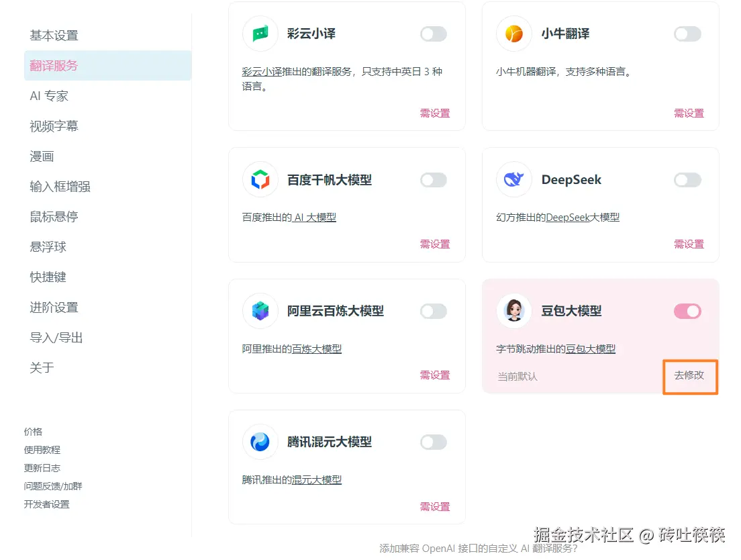Open the AI 大模型 link under 百度
741x560 pixels.
[x=314, y=218]
